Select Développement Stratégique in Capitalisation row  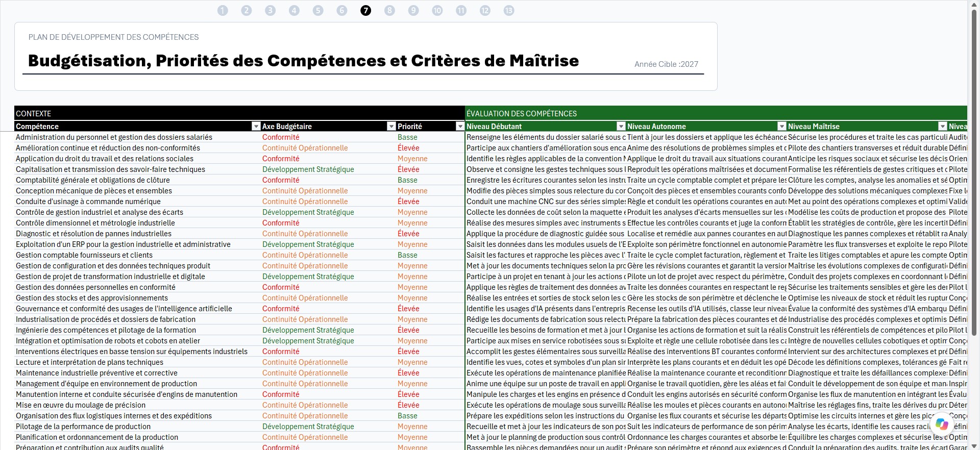[x=329, y=169]
